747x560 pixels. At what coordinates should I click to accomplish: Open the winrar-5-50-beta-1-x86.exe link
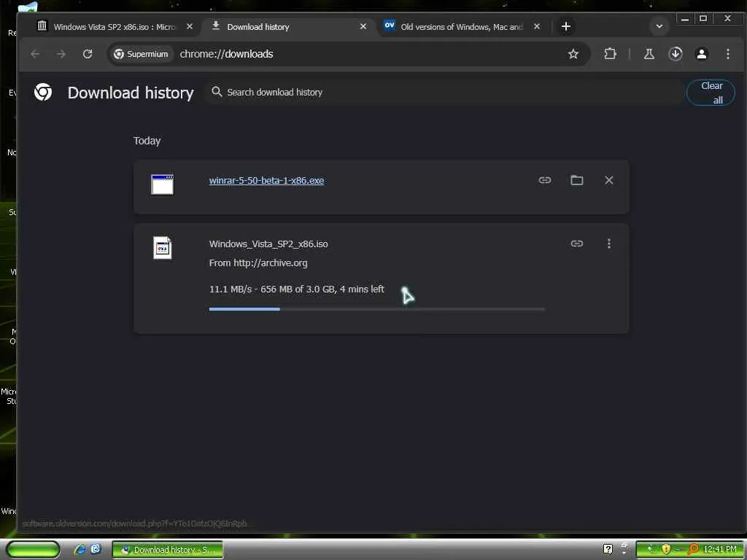point(266,181)
